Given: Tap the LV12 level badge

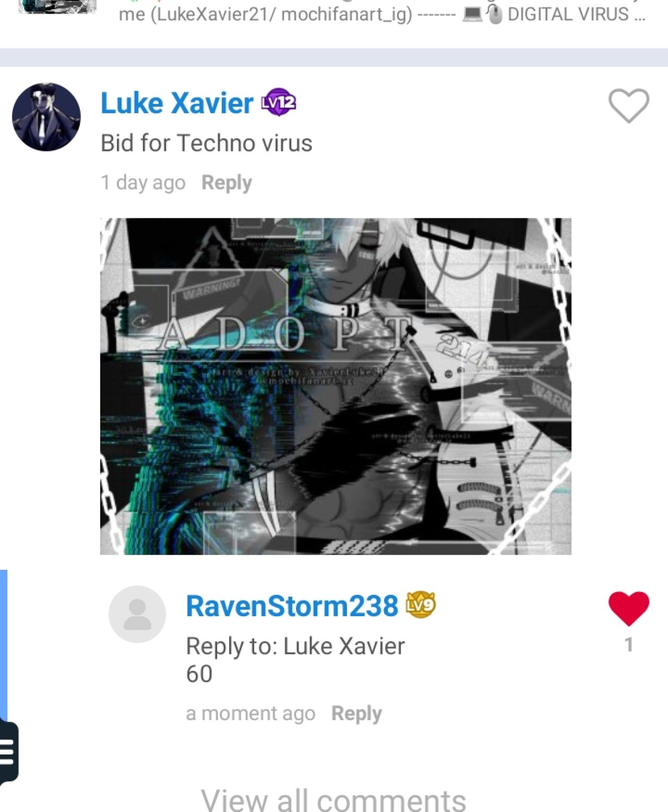Looking at the screenshot, I should pyautogui.click(x=279, y=102).
